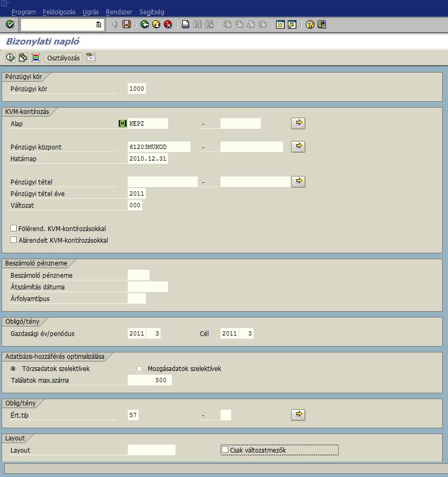Click the Átszámítás dátuma input field
Screen dimensions: 448x477
[x=148, y=287]
